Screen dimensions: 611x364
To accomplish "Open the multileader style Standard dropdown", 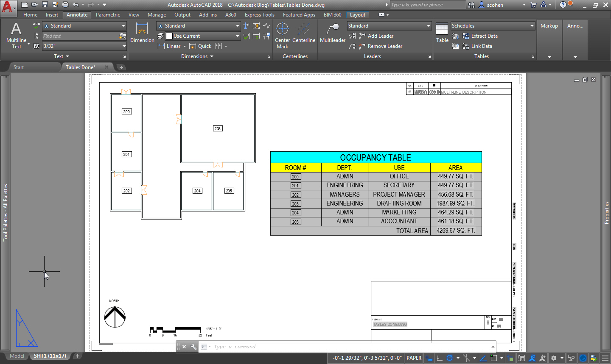I will (389, 25).
